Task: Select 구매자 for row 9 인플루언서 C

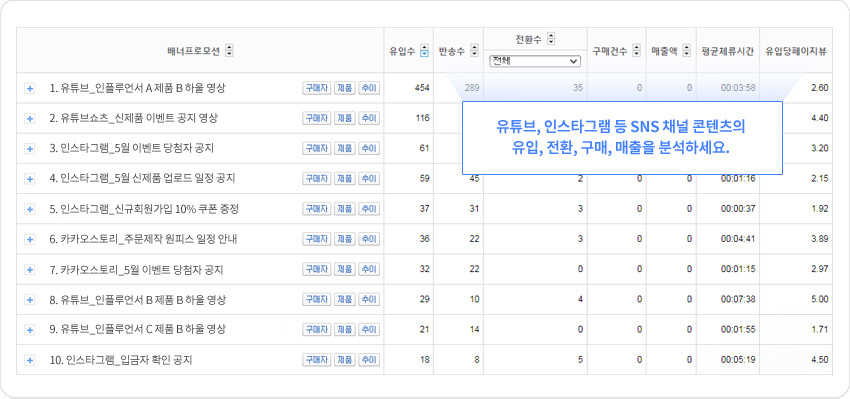Action: [316, 330]
